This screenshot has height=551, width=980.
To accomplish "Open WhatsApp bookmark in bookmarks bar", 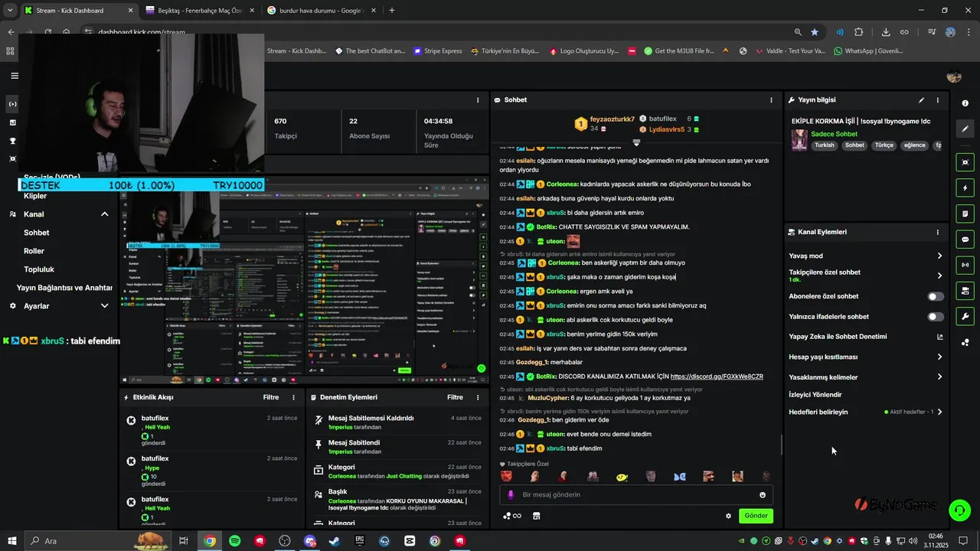I will (869, 51).
